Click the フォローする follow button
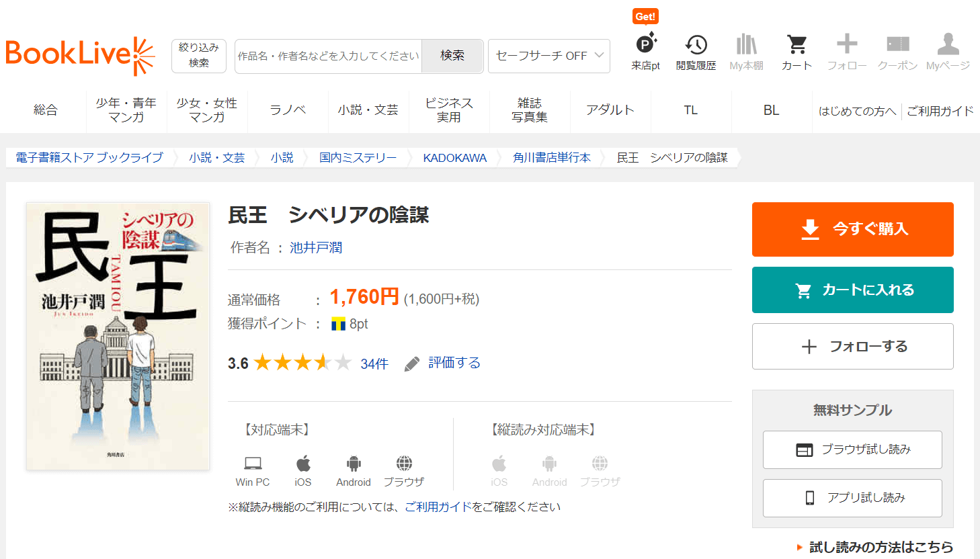This screenshot has width=980, height=559. pyautogui.click(x=852, y=347)
